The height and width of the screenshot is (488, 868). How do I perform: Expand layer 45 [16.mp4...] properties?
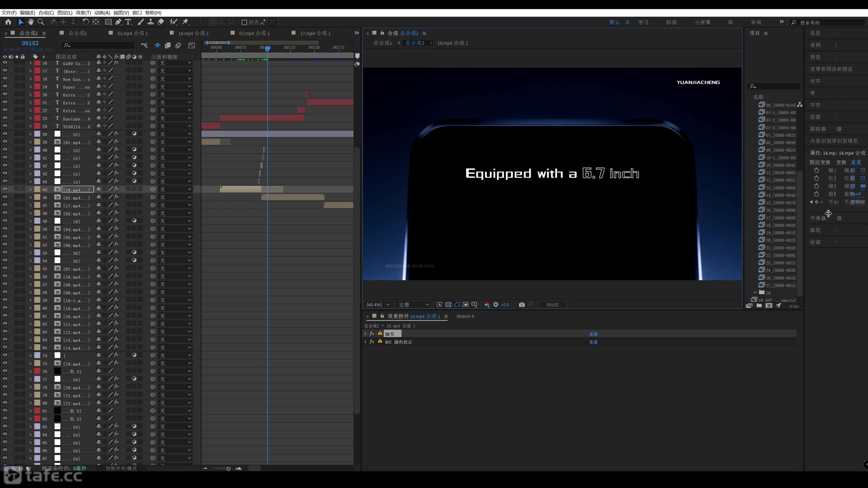pyautogui.click(x=31, y=189)
